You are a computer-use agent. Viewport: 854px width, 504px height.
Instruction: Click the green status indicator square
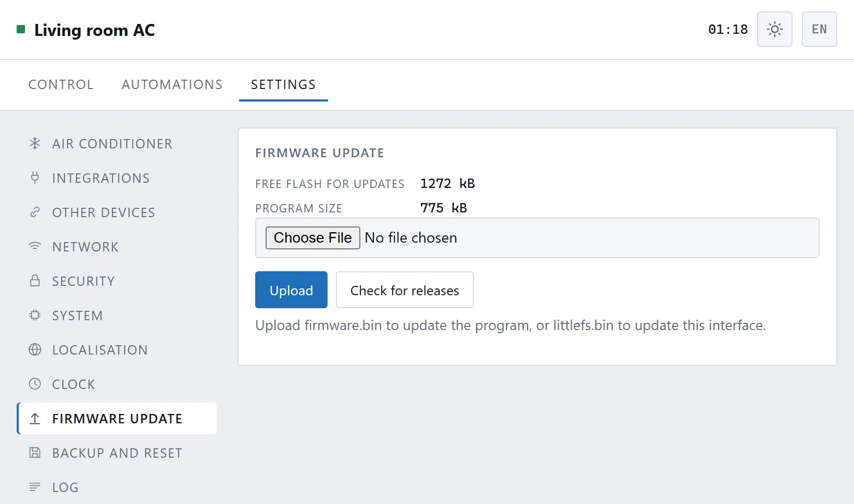pos(21,29)
